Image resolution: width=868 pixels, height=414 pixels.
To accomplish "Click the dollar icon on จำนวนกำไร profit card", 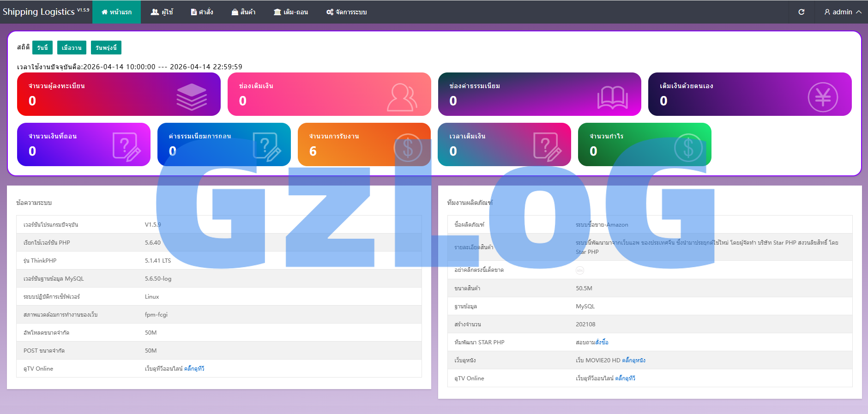I will [688, 148].
